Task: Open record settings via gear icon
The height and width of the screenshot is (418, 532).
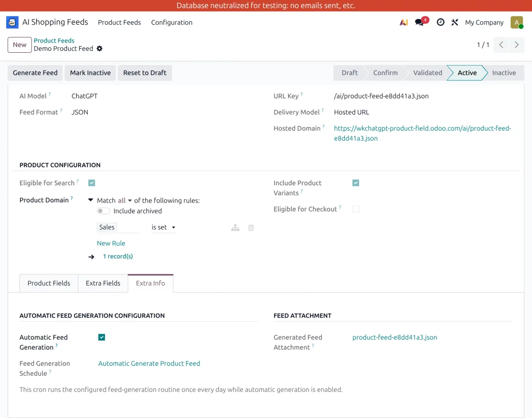Action: click(99, 49)
